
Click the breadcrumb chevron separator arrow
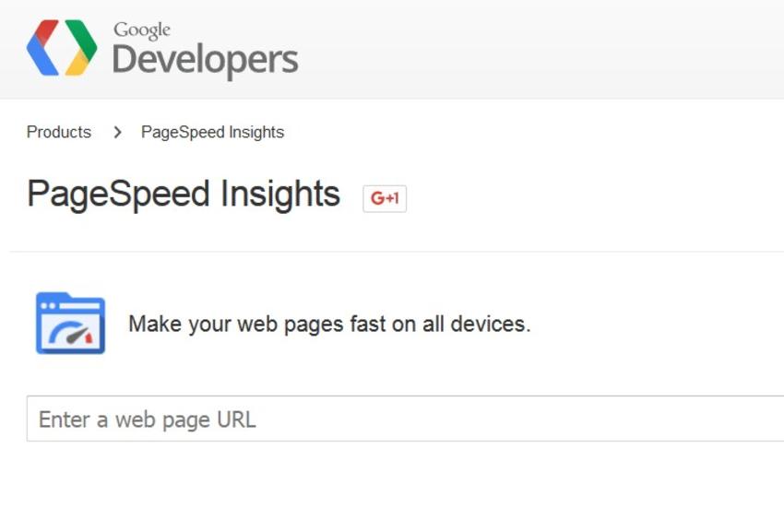(x=117, y=132)
